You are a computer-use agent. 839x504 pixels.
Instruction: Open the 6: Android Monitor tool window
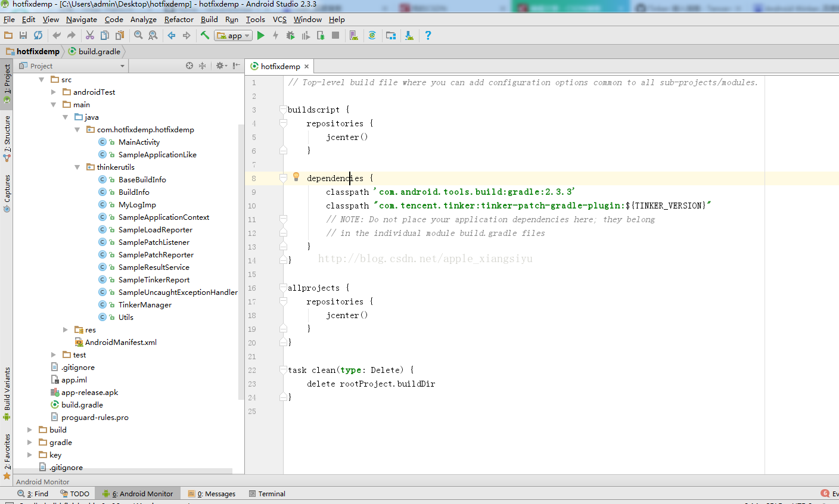pos(138,493)
